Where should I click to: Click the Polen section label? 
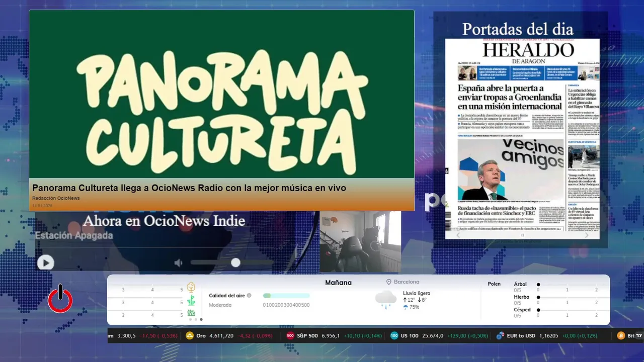pyautogui.click(x=494, y=284)
